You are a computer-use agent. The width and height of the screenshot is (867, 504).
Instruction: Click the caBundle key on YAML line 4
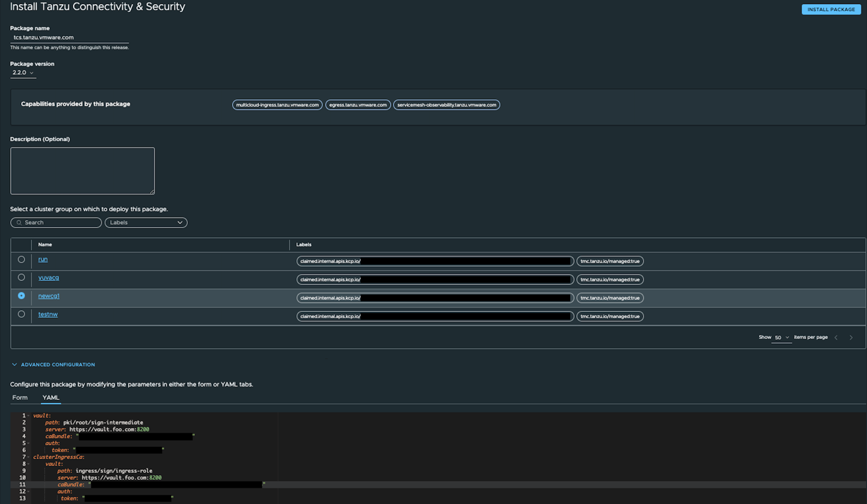click(x=58, y=437)
